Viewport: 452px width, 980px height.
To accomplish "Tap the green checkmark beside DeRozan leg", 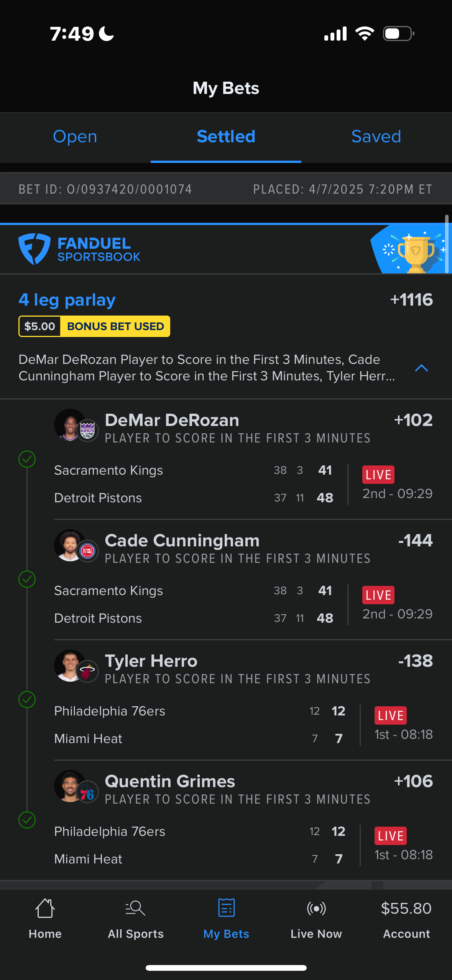I will pos(27,459).
